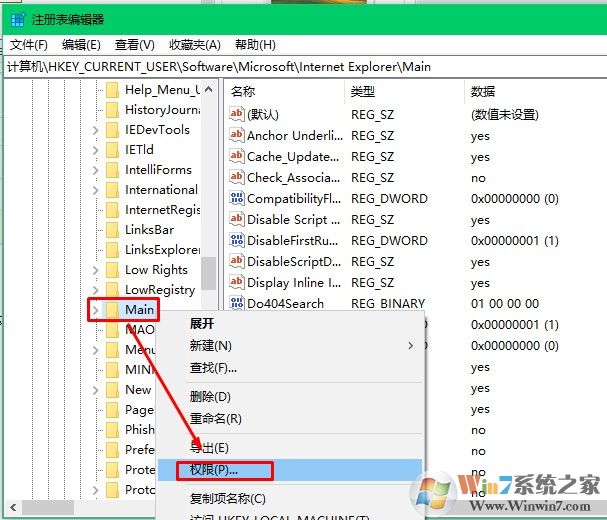Click the string icon of Cache_Update... value
The width and height of the screenshot is (607, 520).
[x=237, y=156]
